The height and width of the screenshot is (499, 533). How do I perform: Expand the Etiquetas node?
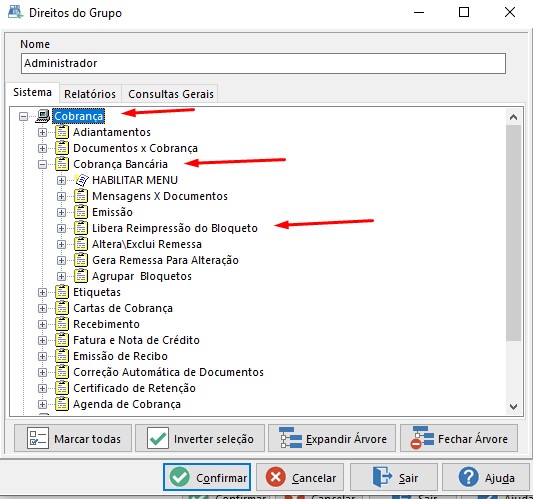click(x=42, y=292)
